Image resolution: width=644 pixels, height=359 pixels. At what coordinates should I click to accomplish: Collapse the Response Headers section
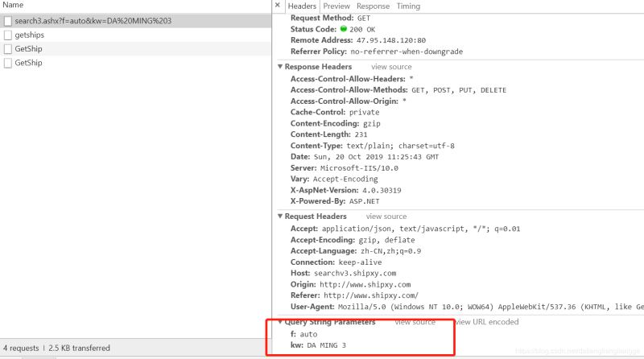[x=280, y=67]
